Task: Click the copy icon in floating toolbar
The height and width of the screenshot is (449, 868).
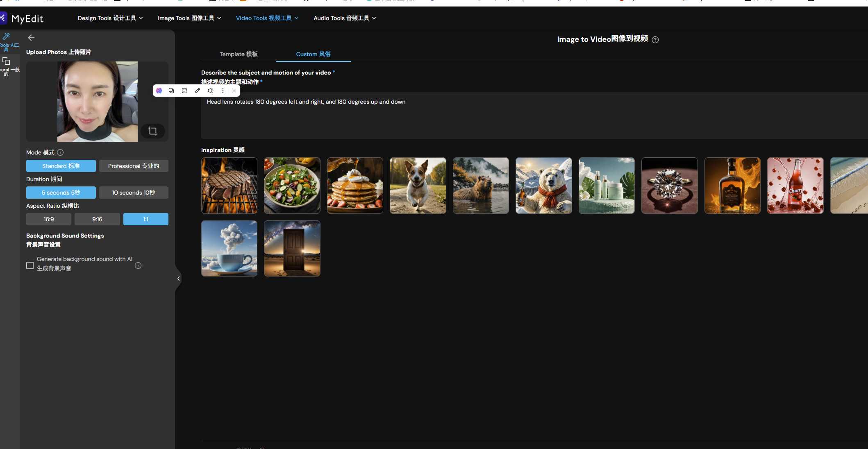Action: coord(171,91)
